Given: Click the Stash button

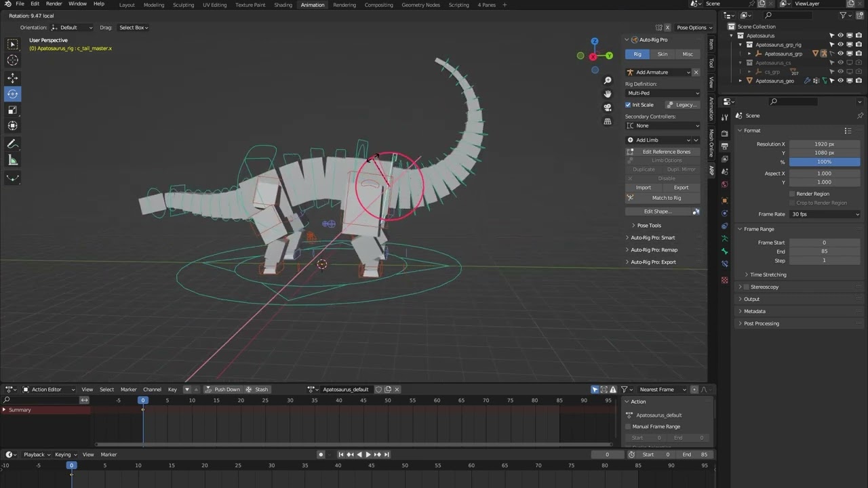Looking at the screenshot, I should click(x=257, y=390).
